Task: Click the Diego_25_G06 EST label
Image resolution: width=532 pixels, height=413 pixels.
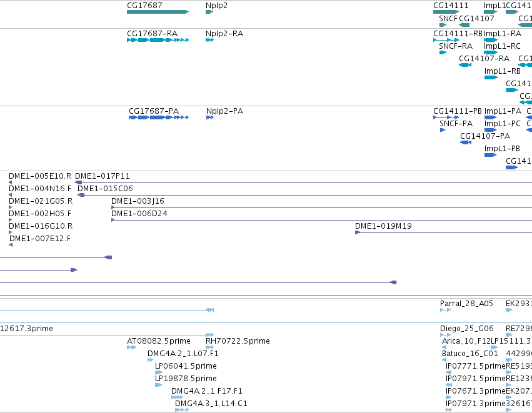Action: [467, 329]
